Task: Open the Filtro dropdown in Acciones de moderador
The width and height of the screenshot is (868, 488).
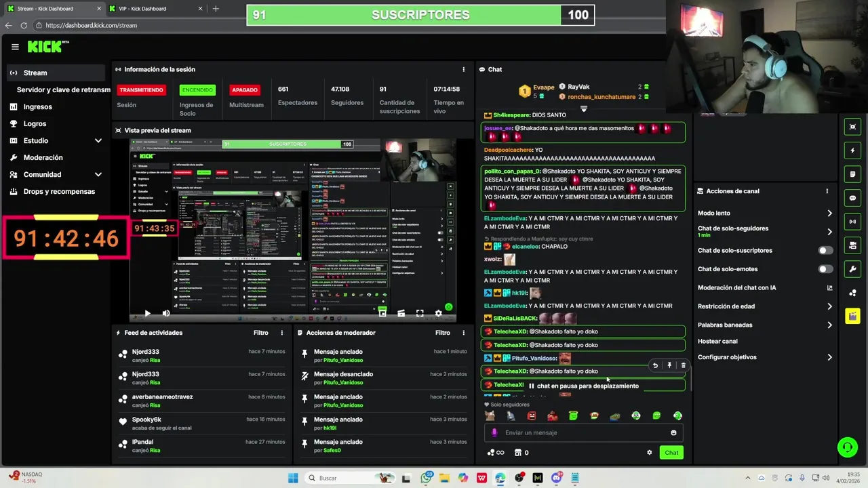Action: (x=442, y=333)
